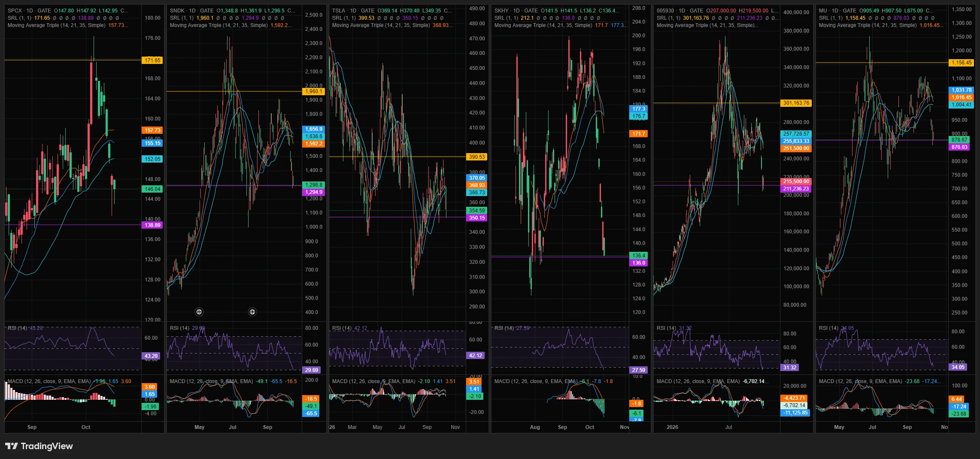Screen dimensions: 980x459
Task: Click the purple 136.0 price label on SKHY
Action: [x=638, y=263]
